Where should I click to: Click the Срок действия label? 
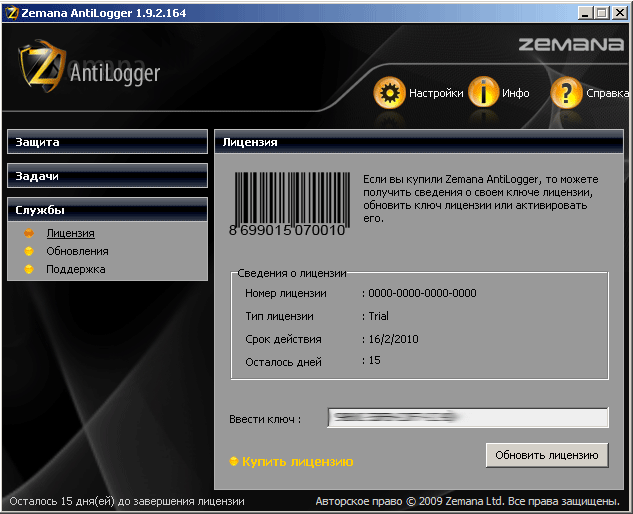pos(283,339)
